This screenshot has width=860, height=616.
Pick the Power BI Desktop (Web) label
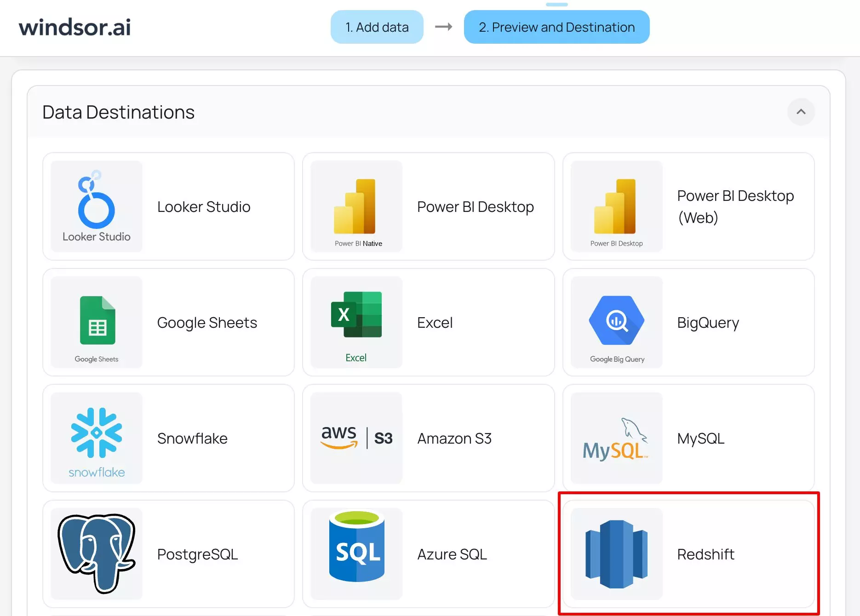(735, 206)
